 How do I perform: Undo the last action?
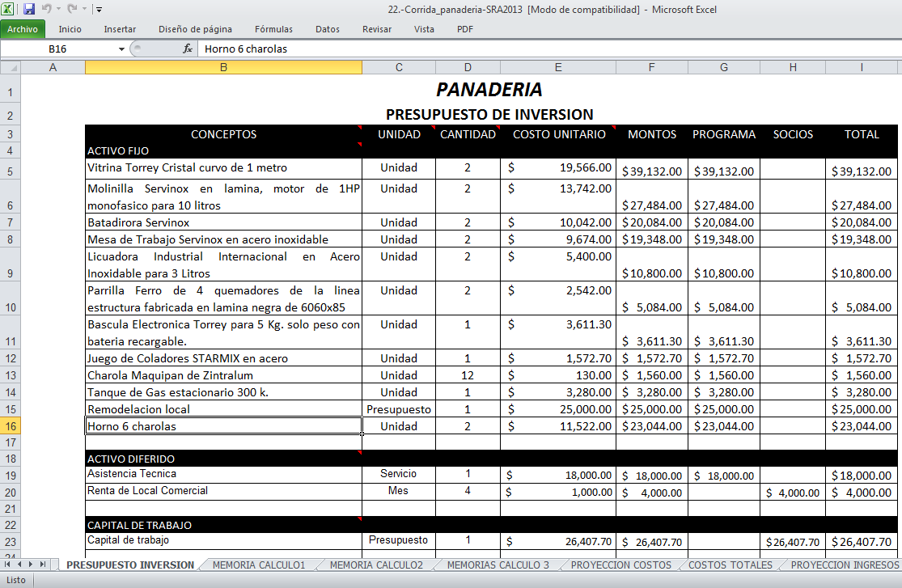(x=47, y=9)
